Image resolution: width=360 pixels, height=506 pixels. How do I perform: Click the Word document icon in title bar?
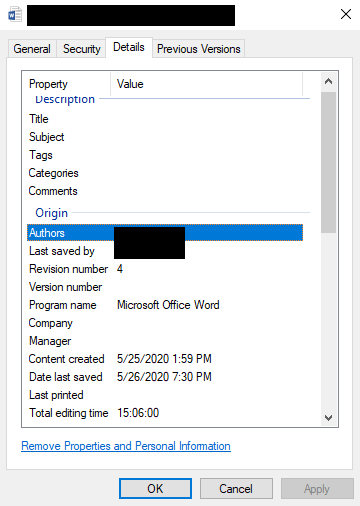click(15, 15)
